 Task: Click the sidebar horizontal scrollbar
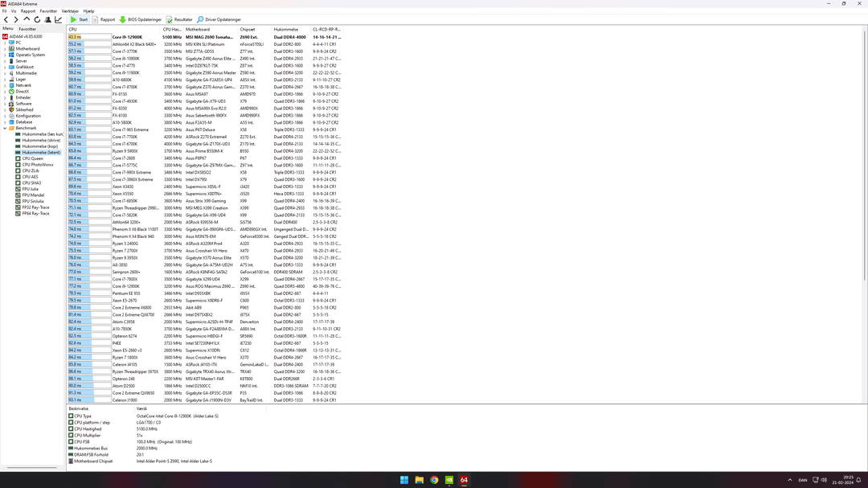tap(33, 467)
